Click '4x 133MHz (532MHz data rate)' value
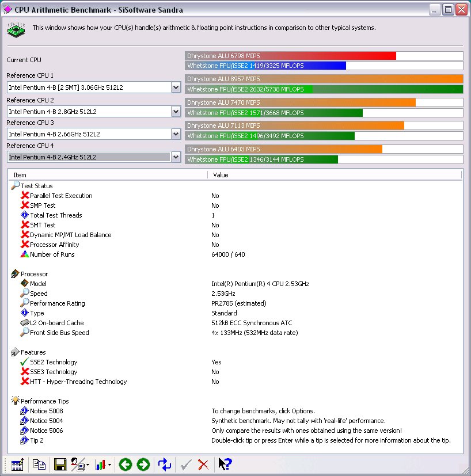 [x=255, y=333]
